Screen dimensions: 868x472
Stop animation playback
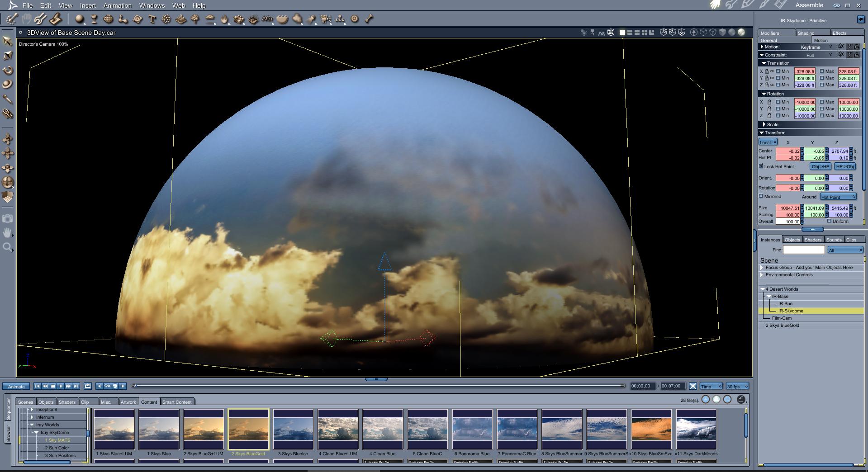tap(53, 386)
